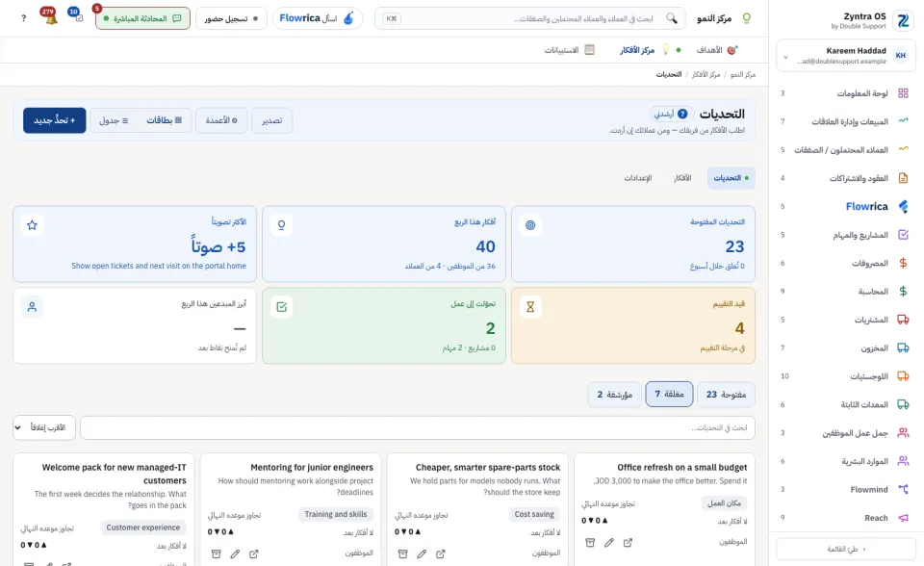Open live chat (المحادثة المباشرة)
The width and height of the screenshot is (924, 566).
pyautogui.click(x=142, y=19)
